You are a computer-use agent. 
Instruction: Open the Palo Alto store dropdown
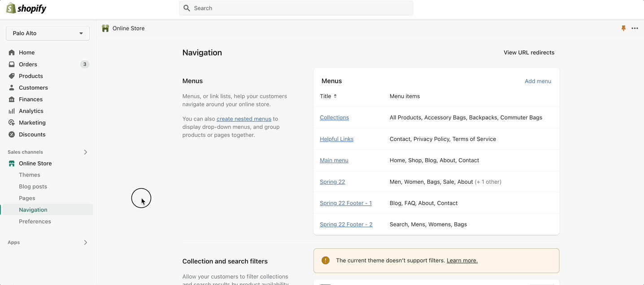(x=48, y=33)
